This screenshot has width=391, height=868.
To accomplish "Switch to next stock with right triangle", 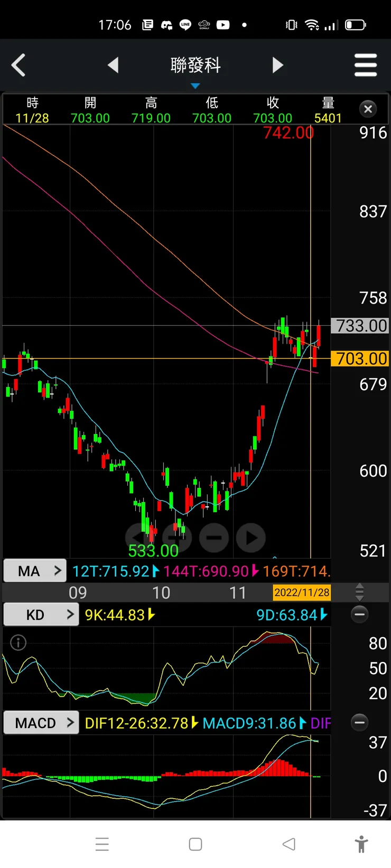I will pyautogui.click(x=278, y=65).
